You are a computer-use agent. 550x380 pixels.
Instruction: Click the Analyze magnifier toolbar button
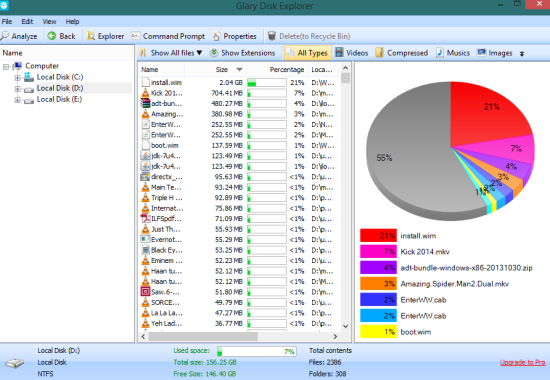point(19,36)
